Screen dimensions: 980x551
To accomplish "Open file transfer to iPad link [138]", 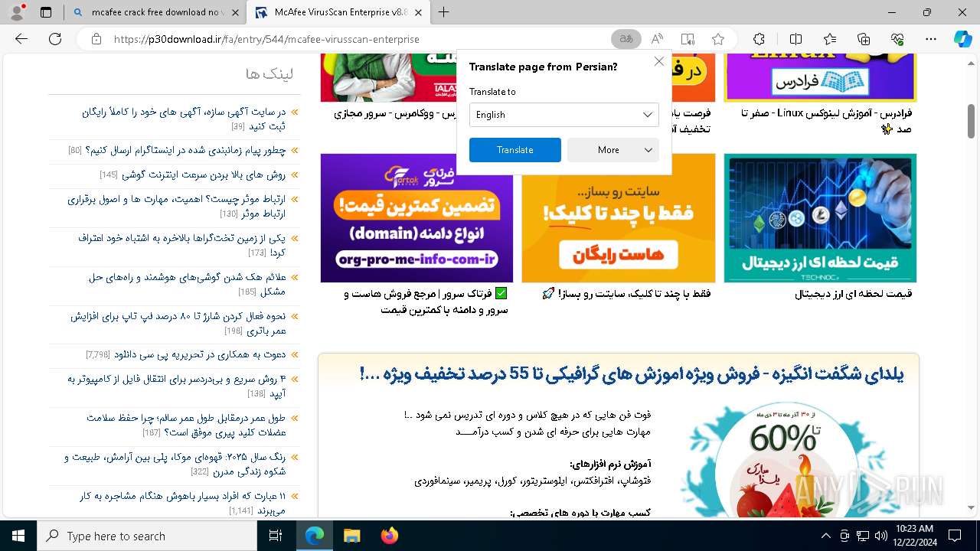I will pyautogui.click(x=177, y=386).
